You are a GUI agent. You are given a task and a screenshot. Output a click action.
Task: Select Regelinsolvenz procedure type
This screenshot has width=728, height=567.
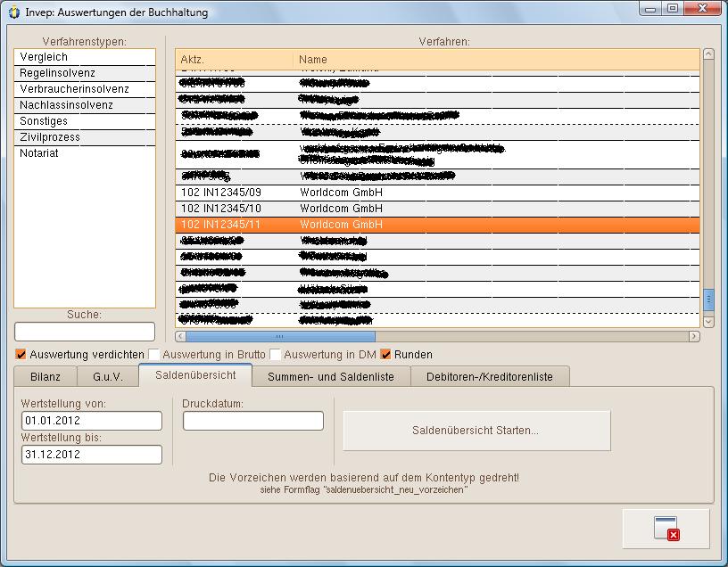[85, 73]
